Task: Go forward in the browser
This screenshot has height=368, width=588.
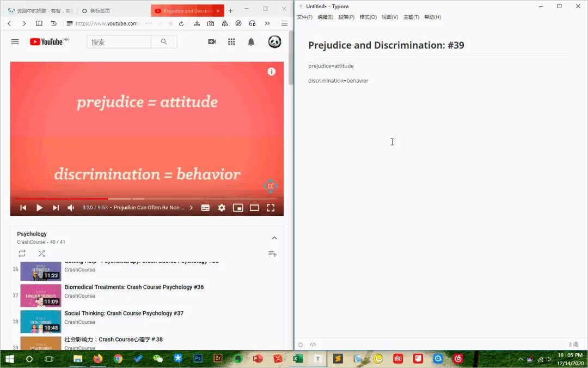Action: click(24, 23)
